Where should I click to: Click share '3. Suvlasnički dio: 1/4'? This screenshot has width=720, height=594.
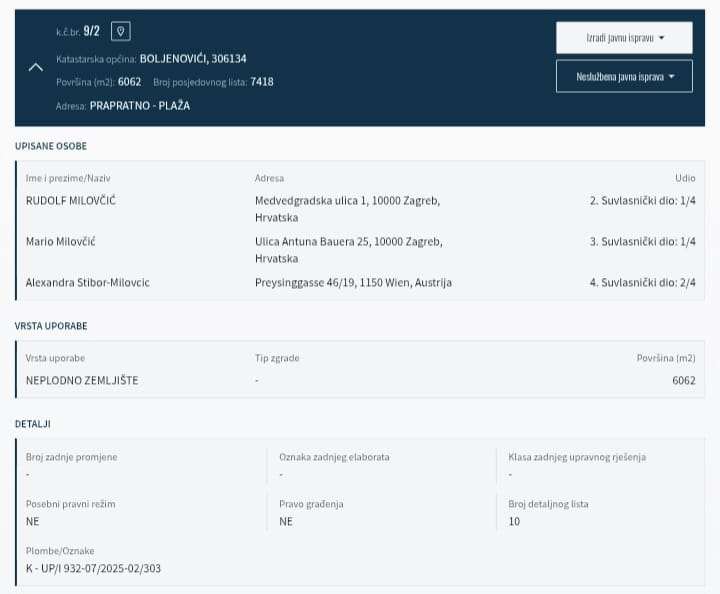click(642, 241)
